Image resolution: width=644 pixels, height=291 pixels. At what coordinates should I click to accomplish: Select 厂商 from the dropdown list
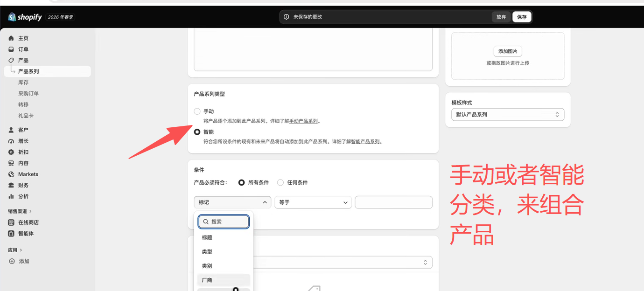224,280
